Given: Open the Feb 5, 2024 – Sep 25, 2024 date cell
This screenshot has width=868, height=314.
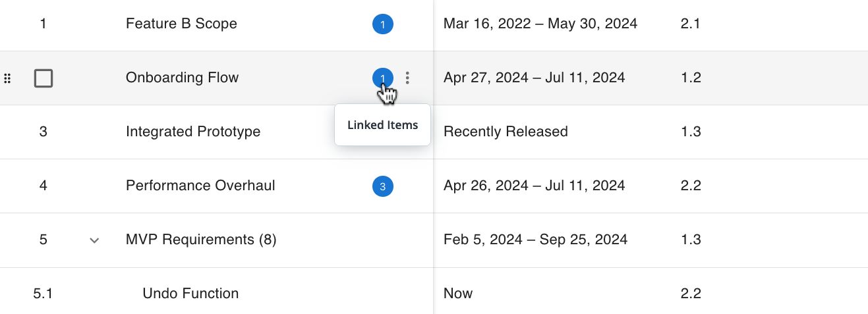Looking at the screenshot, I should click(535, 240).
